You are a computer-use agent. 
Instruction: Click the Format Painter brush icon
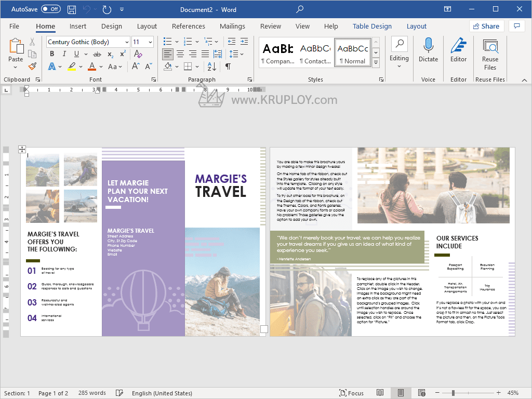pyautogui.click(x=32, y=66)
